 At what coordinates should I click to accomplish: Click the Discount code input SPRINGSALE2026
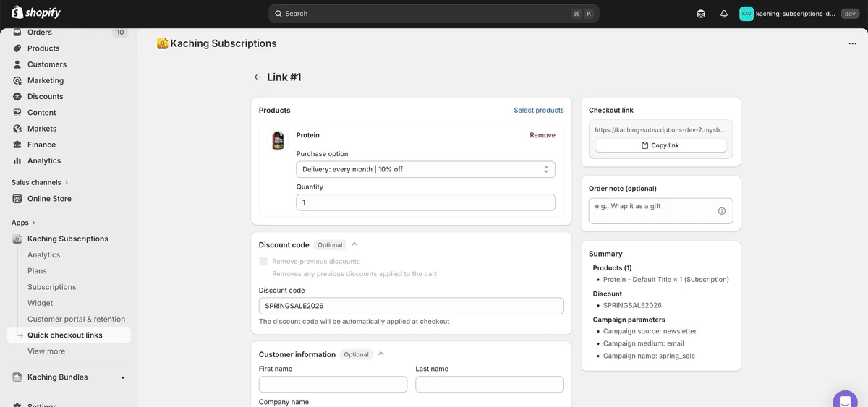point(411,306)
